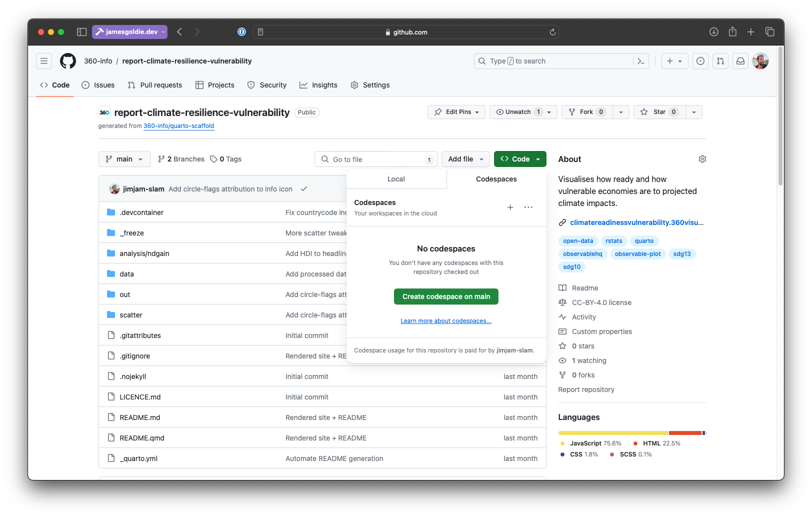Open Learn more about codespaces link
This screenshot has width=812, height=517.
(x=446, y=321)
